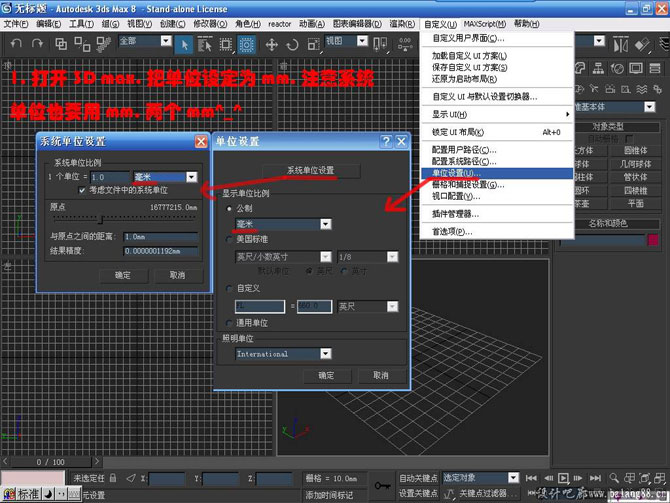This screenshot has width=670, height=503.
Task: Open the primitives category dropdown in command panel
Action: click(x=649, y=107)
